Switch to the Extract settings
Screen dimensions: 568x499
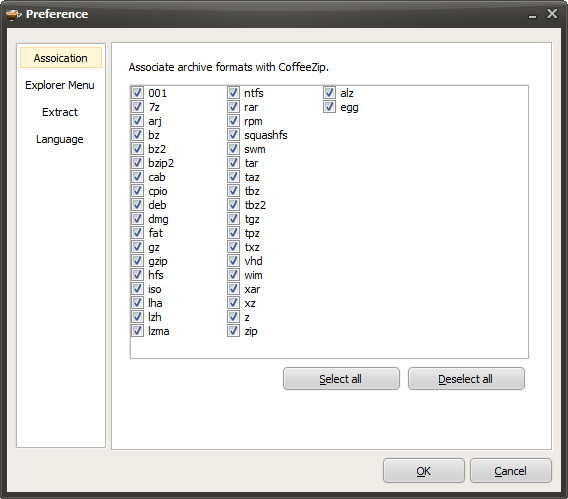tap(60, 112)
